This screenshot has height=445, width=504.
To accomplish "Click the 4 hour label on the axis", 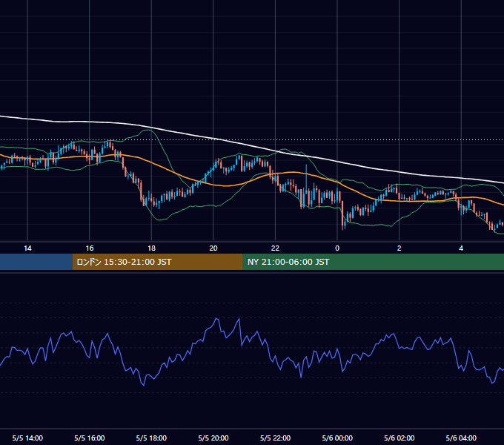I will pos(461,248).
